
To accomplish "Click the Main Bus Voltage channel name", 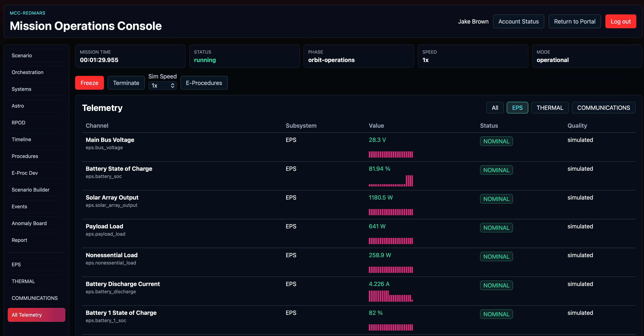I will [x=110, y=140].
